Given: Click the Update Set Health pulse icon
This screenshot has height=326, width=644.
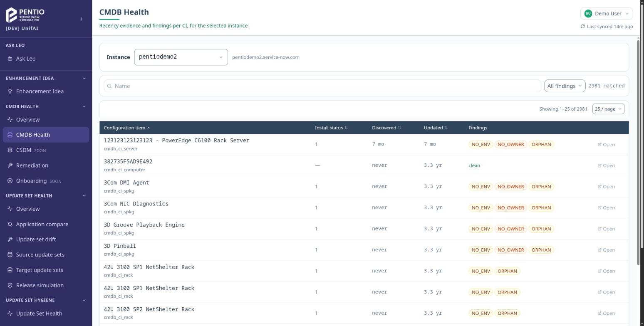Looking at the screenshot, I should pyautogui.click(x=10, y=314).
